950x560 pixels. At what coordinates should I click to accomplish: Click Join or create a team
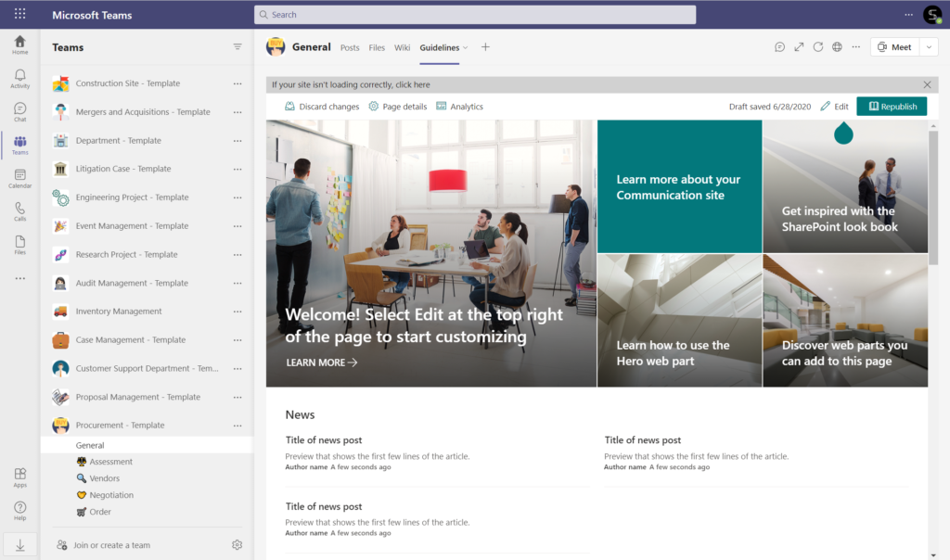coord(104,545)
